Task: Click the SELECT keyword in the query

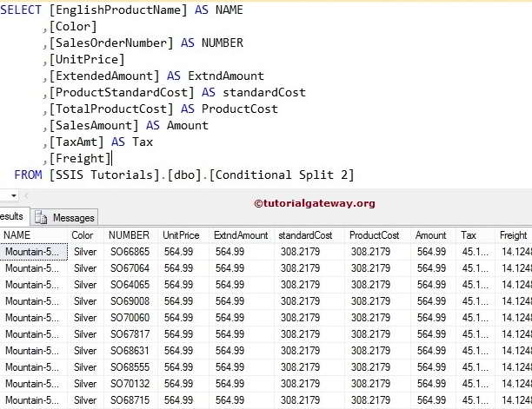Action: [x=21, y=10]
